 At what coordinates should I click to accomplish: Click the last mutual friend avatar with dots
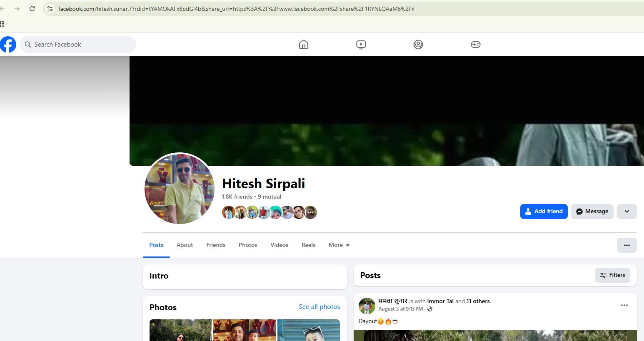tap(311, 212)
